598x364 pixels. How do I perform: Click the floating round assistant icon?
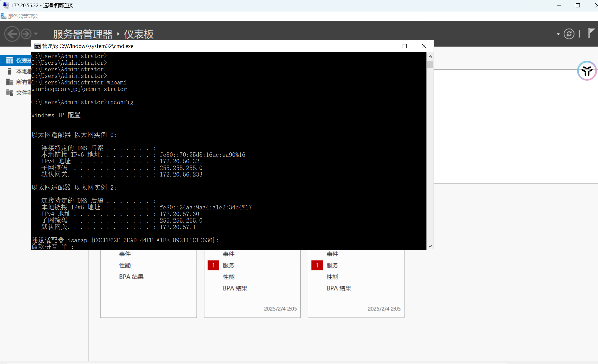click(x=587, y=71)
